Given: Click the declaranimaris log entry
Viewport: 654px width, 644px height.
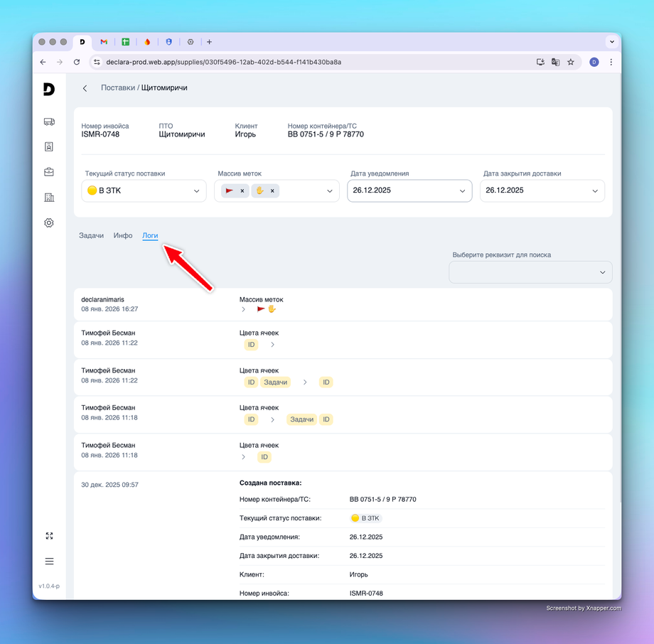Looking at the screenshot, I should [343, 304].
